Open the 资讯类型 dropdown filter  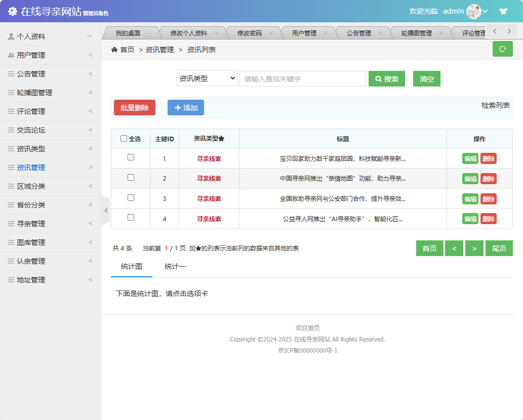(x=207, y=78)
